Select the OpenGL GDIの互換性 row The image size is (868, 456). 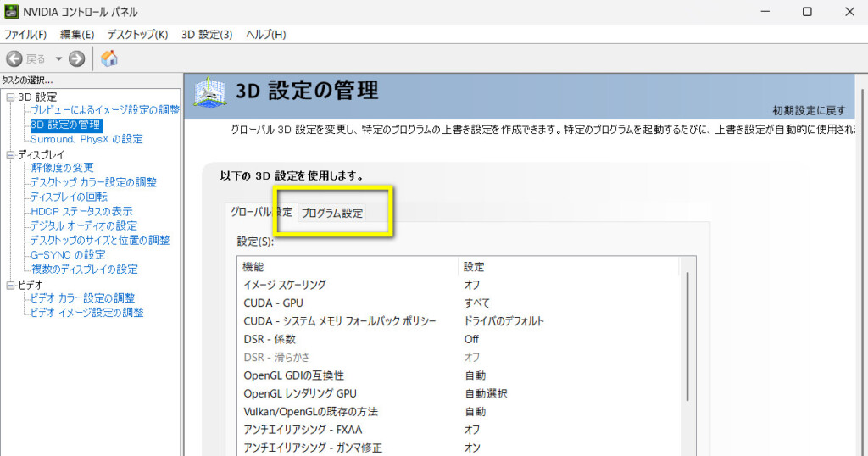tap(460, 375)
